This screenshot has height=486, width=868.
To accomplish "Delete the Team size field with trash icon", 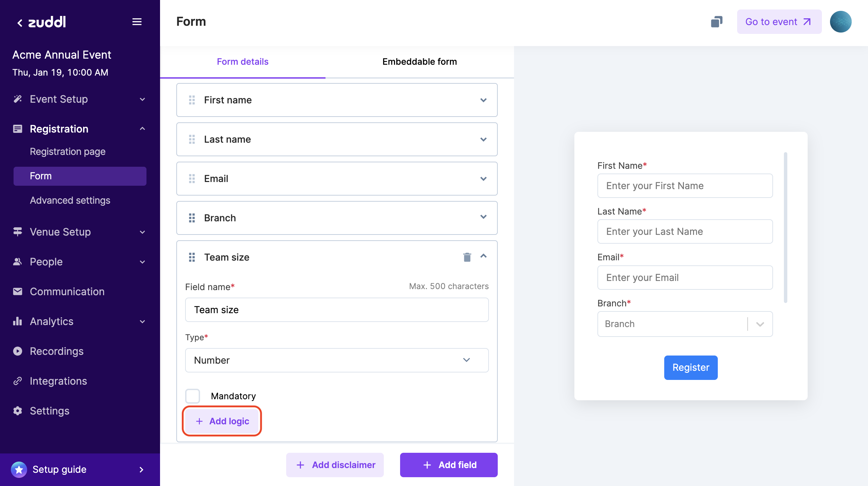I will [467, 257].
